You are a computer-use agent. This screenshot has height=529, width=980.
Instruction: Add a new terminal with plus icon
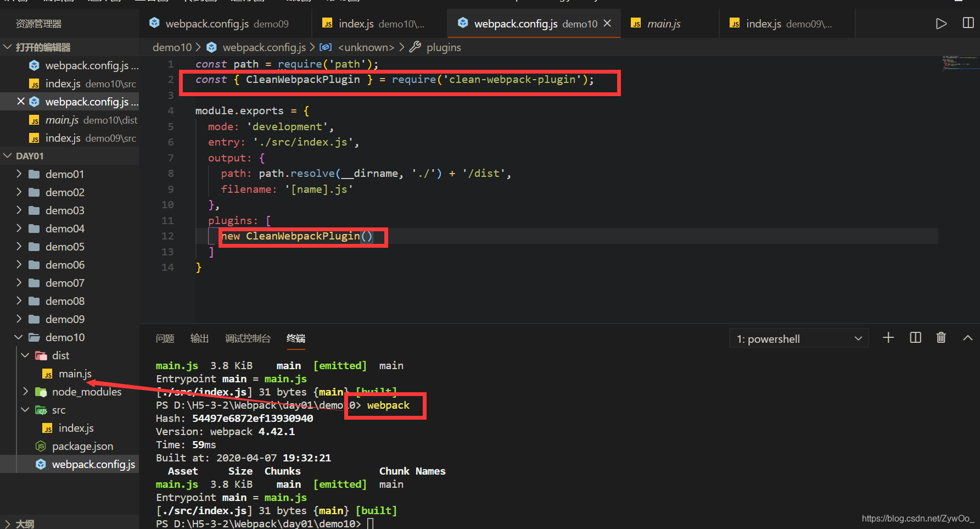click(888, 338)
